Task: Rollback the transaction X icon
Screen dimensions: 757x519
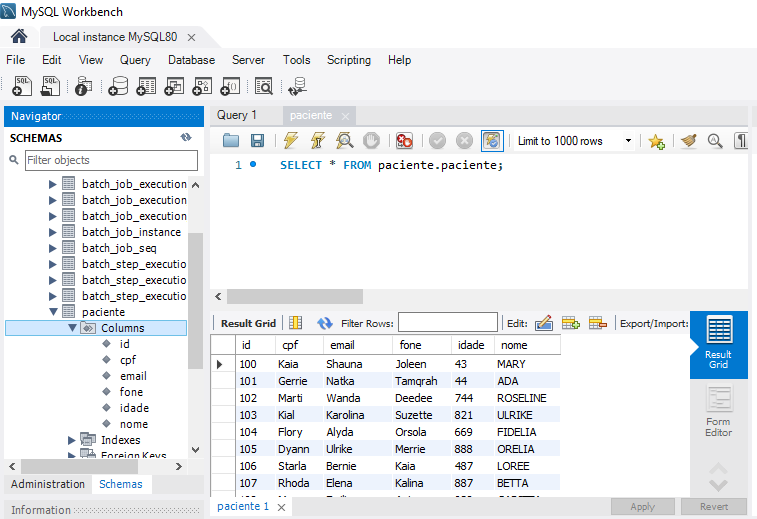Action: point(464,140)
